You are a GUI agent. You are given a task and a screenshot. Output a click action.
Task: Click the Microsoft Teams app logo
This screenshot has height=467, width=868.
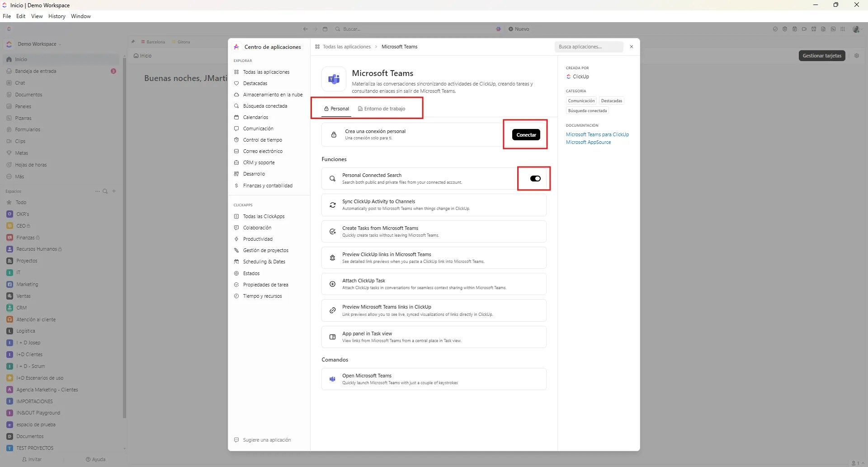click(x=333, y=79)
